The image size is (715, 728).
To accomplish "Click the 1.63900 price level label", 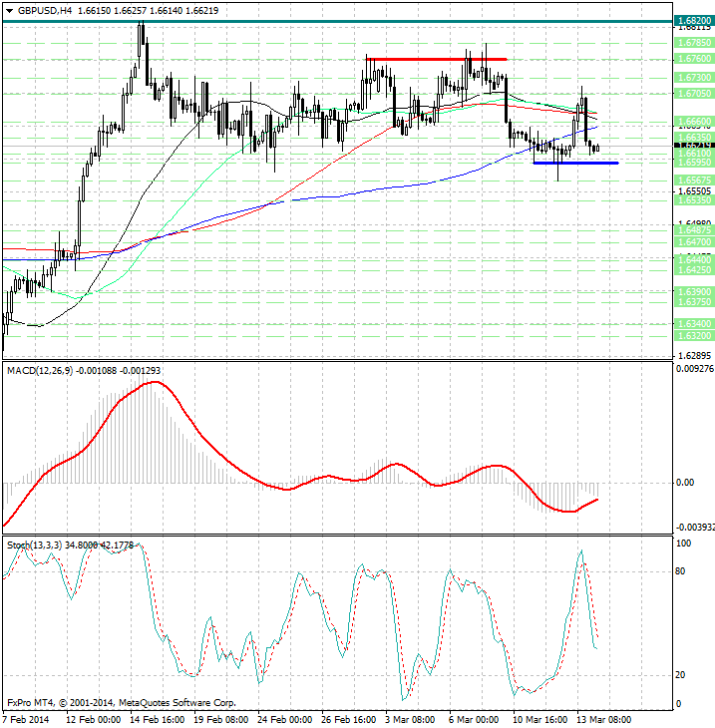I will pos(694,291).
